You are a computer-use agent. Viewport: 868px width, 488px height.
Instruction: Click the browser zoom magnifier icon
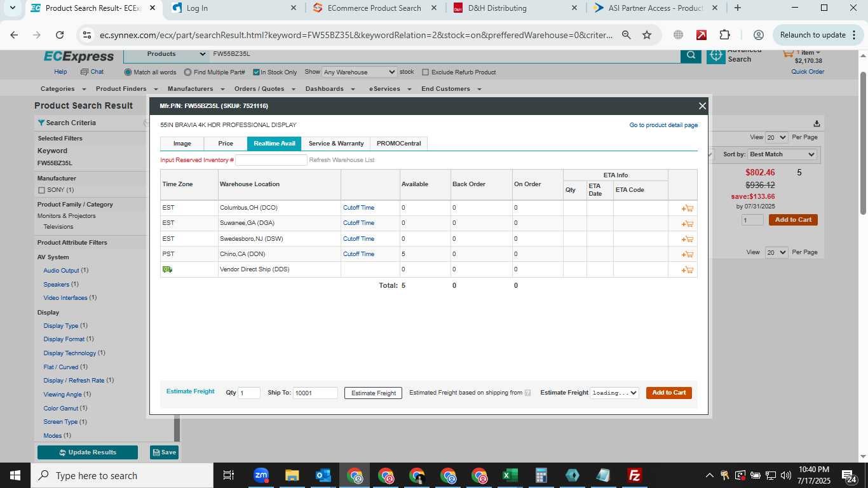pos(626,35)
